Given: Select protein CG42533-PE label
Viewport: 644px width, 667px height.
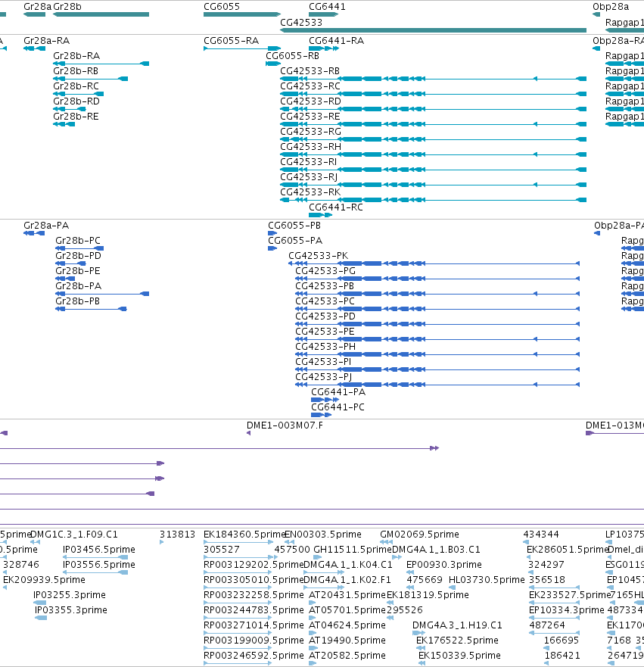Looking at the screenshot, I should tap(325, 332).
